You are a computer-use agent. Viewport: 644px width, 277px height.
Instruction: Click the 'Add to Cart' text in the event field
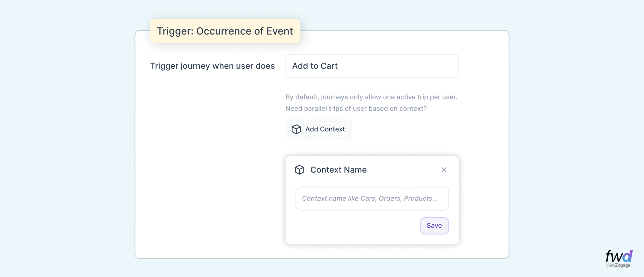click(x=315, y=66)
